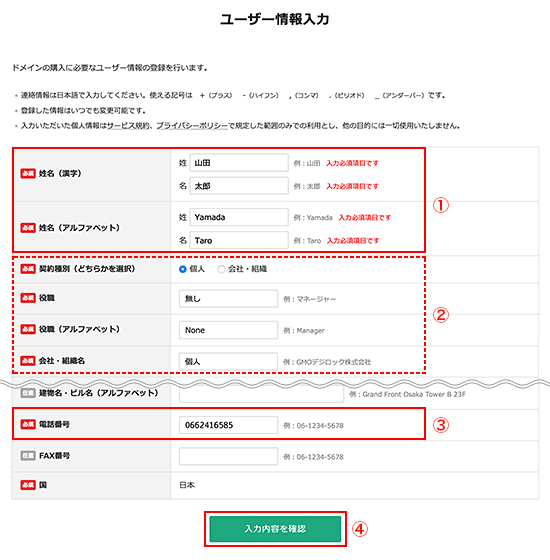Click the 入力内容を確認 button

click(x=275, y=529)
